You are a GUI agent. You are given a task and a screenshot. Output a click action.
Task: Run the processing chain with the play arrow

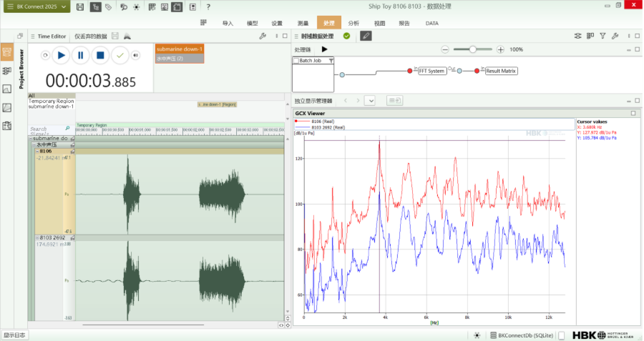point(324,49)
